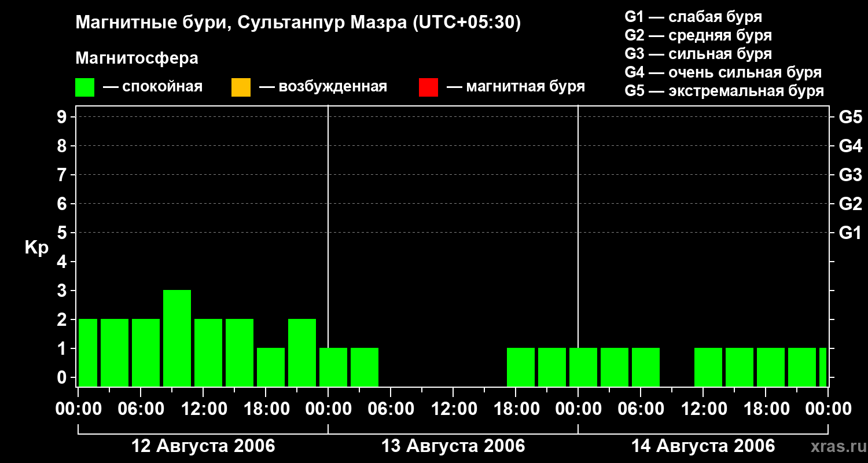Click the '12 Августа 2006' date label
This screenshot has height=463, width=868.
pyautogui.click(x=204, y=446)
